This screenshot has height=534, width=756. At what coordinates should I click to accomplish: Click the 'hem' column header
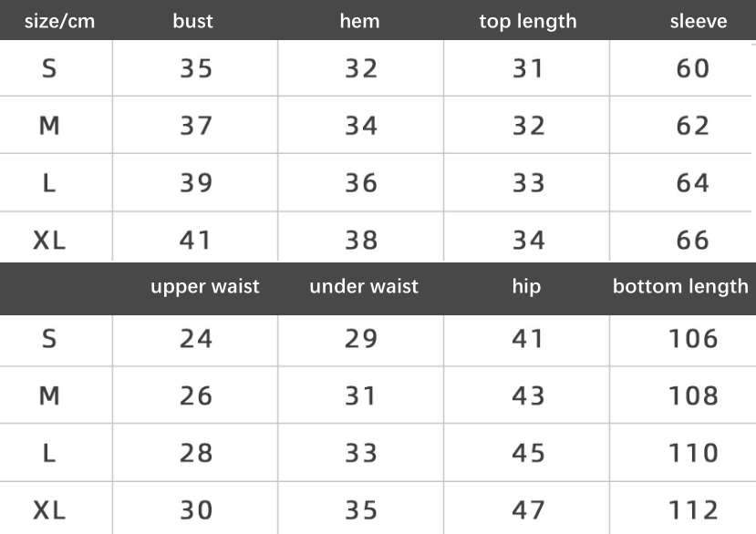(x=359, y=21)
